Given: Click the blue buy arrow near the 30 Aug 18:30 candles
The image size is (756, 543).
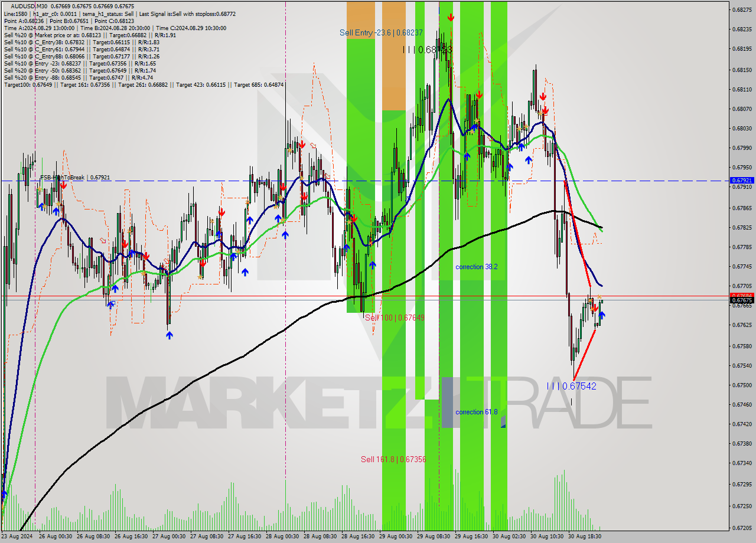Looking at the screenshot, I should click(602, 315).
